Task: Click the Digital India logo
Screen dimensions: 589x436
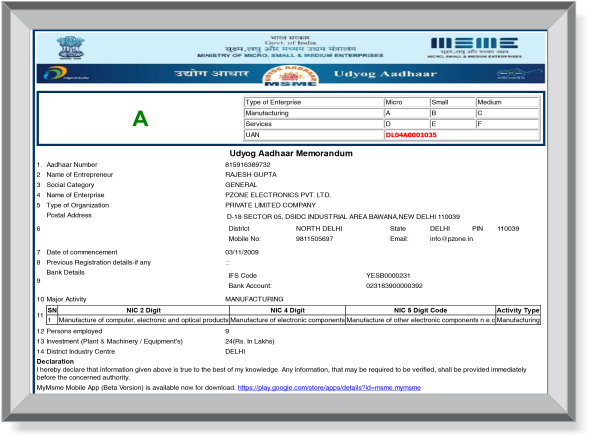Action: (66, 73)
